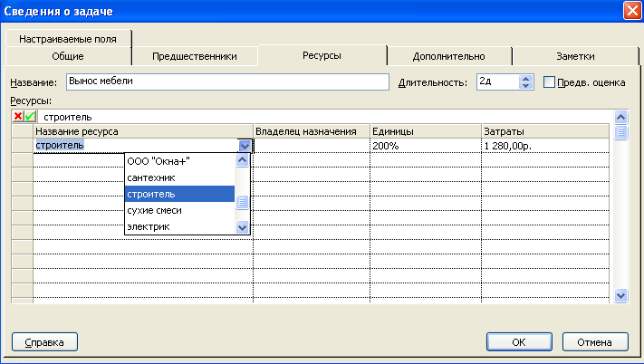Click the resources table scrollbar thumb
This screenshot has width=644, height=364.
pyautogui.click(x=620, y=132)
